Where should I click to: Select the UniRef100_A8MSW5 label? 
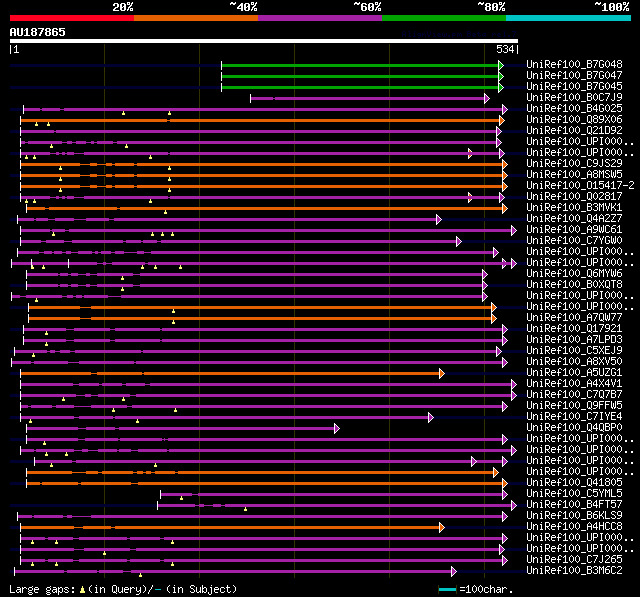point(574,175)
